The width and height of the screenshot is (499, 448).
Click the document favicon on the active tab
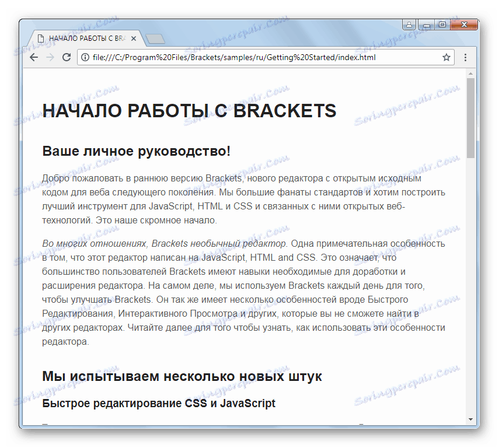(40, 38)
